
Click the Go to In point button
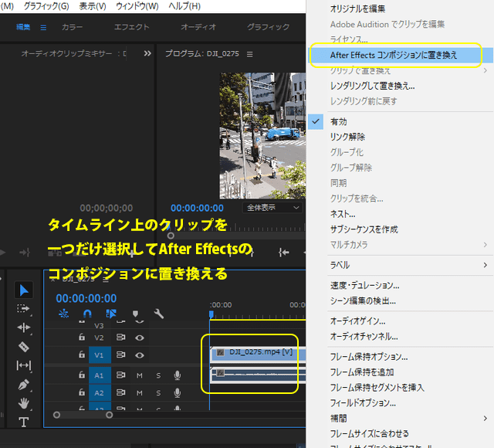click(283, 253)
